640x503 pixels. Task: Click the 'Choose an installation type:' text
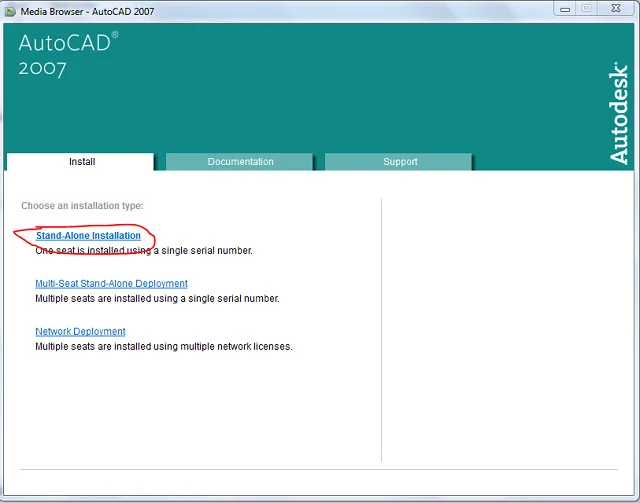(82, 206)
